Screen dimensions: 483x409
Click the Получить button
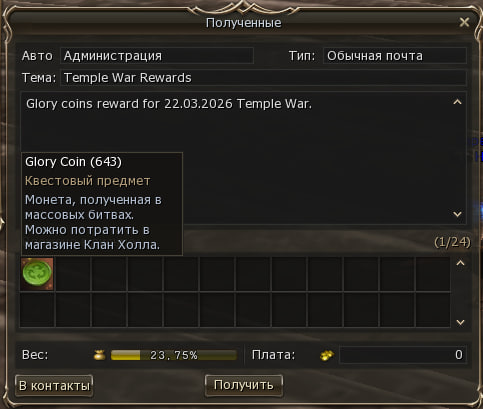point(244,385)
